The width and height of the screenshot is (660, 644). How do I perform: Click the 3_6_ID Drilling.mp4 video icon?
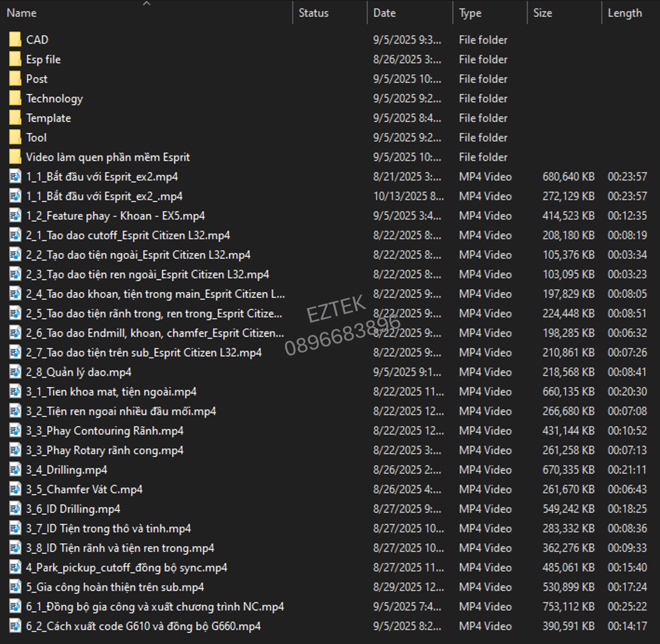(15, 509)
